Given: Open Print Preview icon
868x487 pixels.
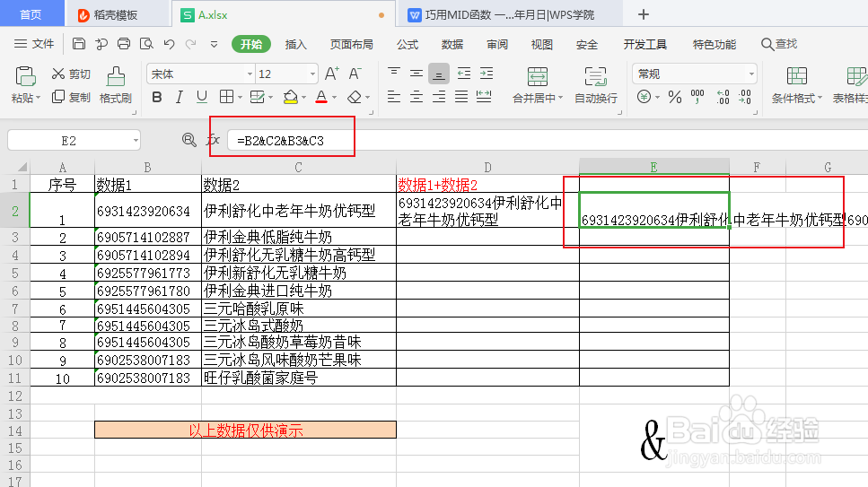Looking at the screenshot, I should [146, 44].
